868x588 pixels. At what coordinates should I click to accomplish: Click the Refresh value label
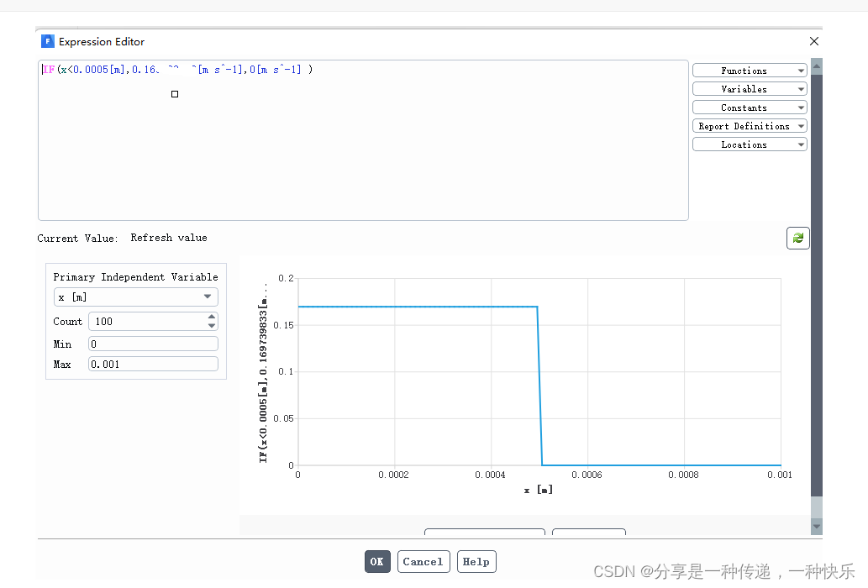point(168,238)
